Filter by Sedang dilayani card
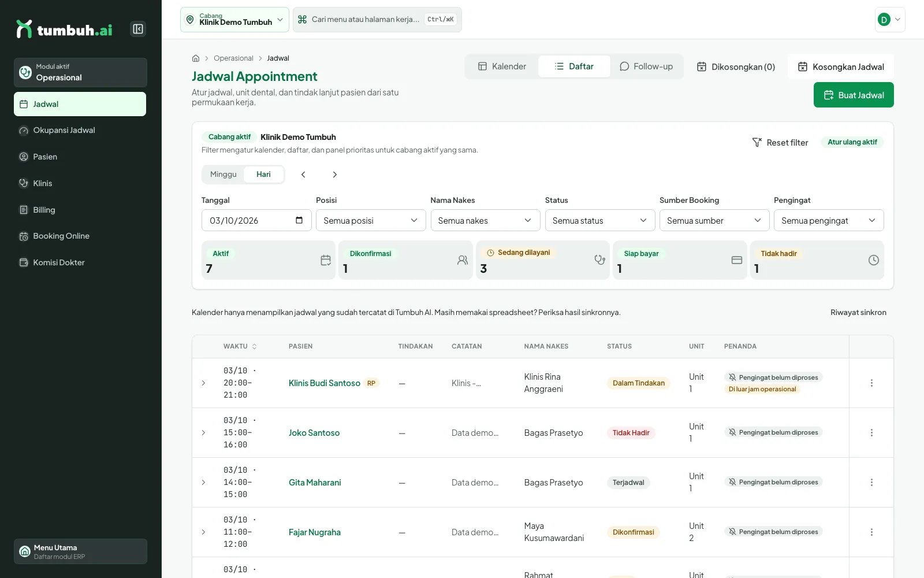This screenshot has width=924, height=578. pyautogui.click(x=542, y=260)
